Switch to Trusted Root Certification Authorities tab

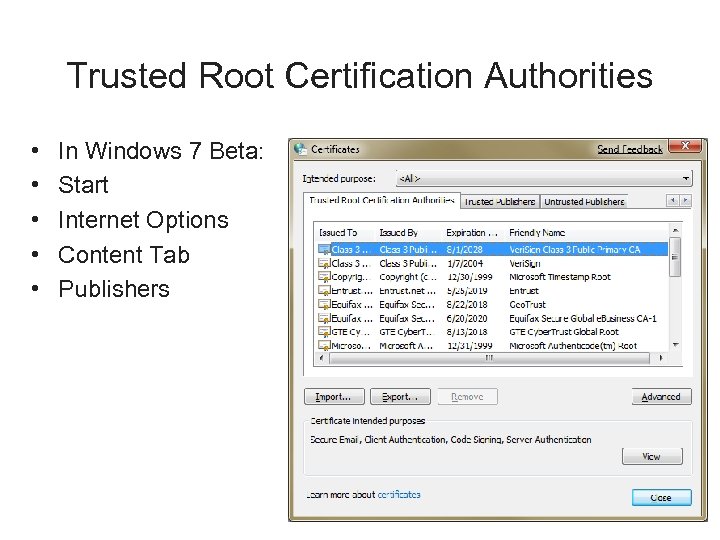[x=382, y=200]
